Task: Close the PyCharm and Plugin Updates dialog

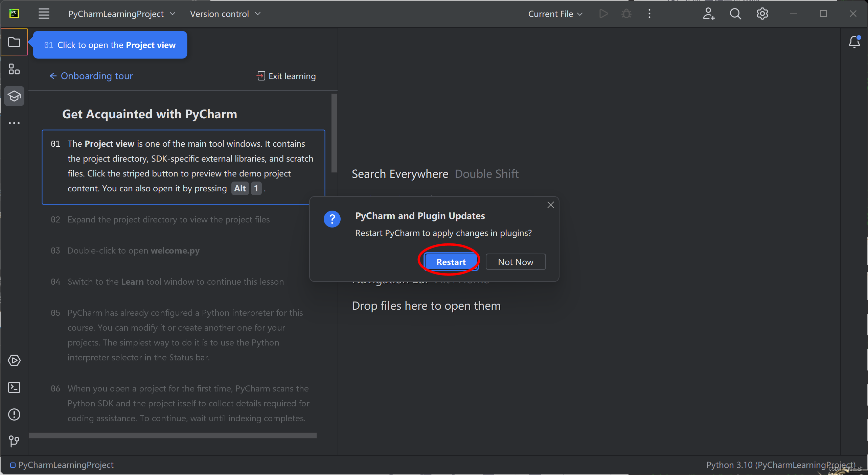Action: point(551,205)
